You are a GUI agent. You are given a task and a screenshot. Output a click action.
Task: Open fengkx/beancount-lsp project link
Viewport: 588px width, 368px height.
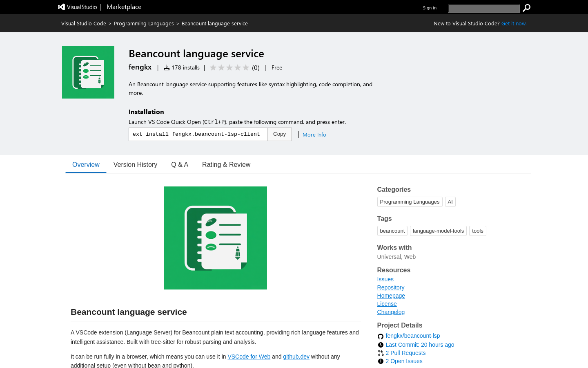click(412, 336)
